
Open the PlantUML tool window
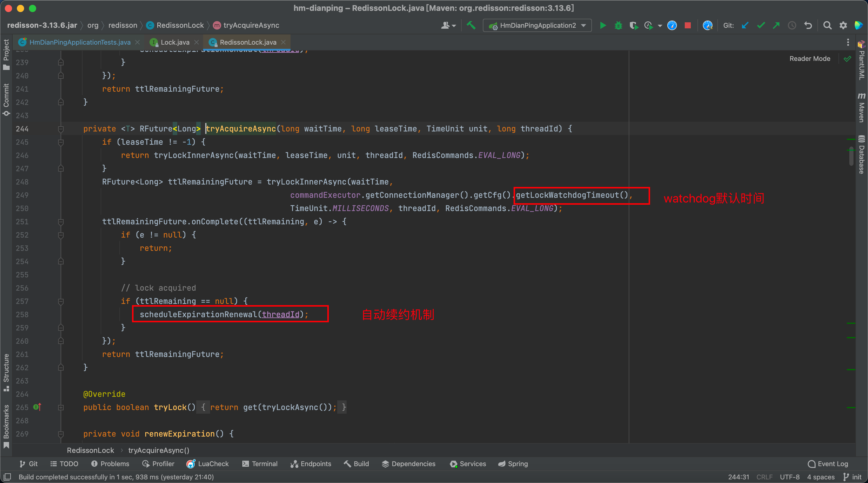(x=861, y=60)
